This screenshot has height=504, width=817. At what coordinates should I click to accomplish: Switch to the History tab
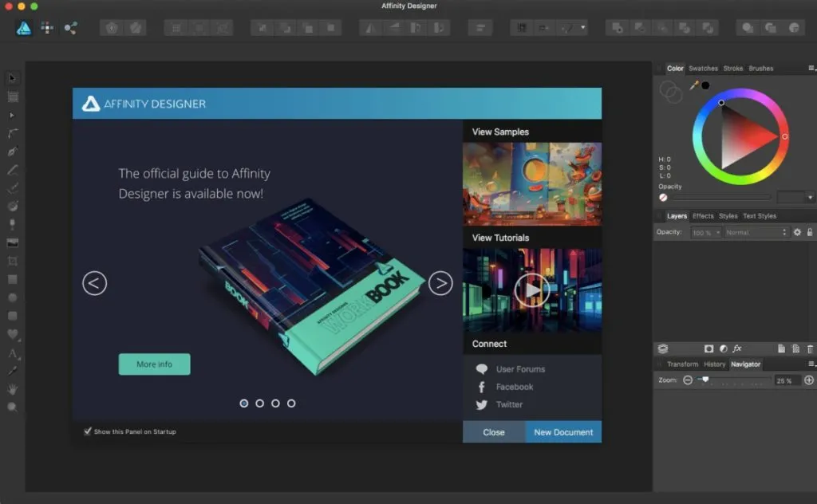(x=714, y=364)
